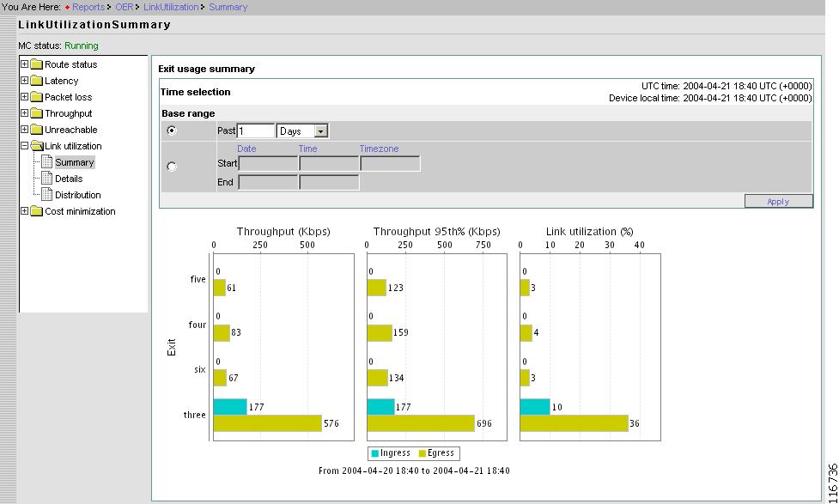Click the Apply button
The width and height of the screenshot is (839, 504).
tap(779, 201)
